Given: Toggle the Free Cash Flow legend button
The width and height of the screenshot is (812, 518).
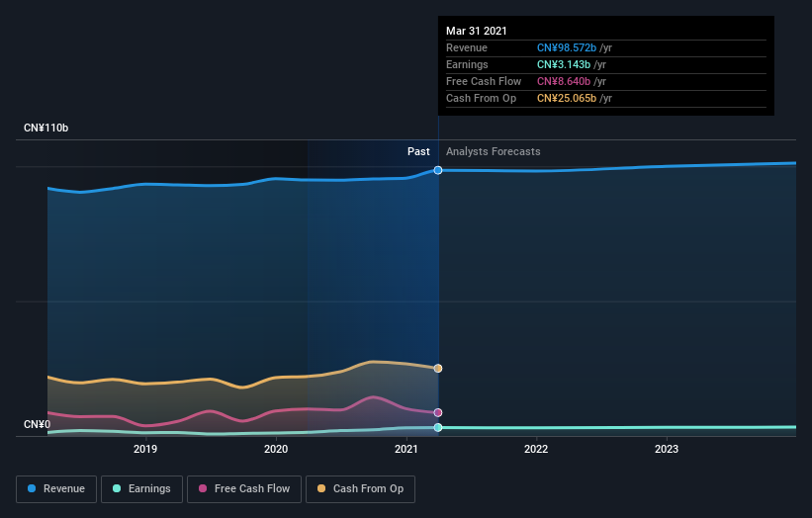Looking at the screenshot, I should (244, 489).
